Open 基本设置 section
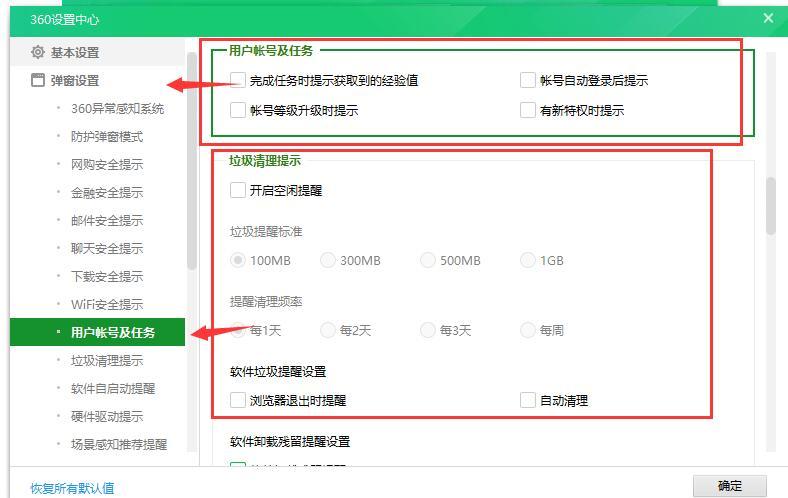Viewport: 788px width, 498px height. 97,52
